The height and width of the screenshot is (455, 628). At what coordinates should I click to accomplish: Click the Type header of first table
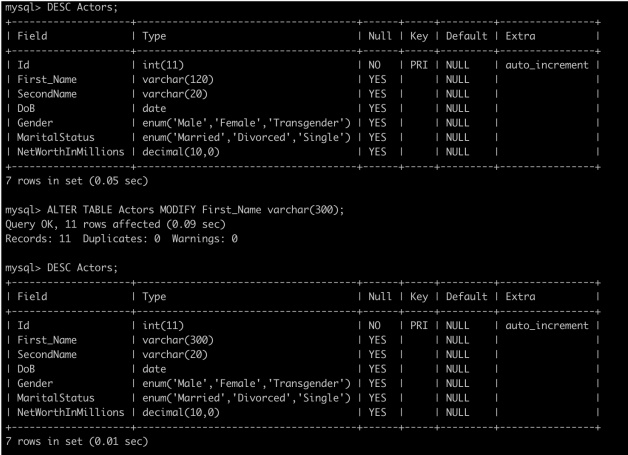pos(154,36)
